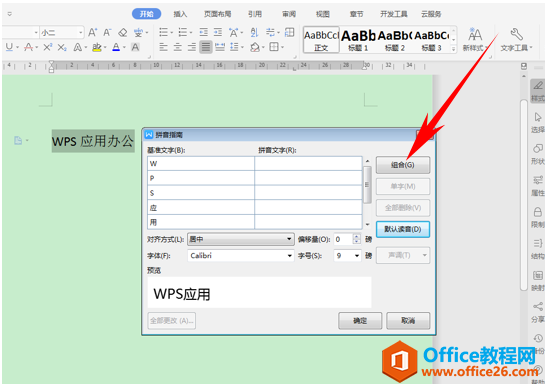The height and width of the screenshot is (389, 545).
Task: Click the pinyin field for row W
Action: 308,163
